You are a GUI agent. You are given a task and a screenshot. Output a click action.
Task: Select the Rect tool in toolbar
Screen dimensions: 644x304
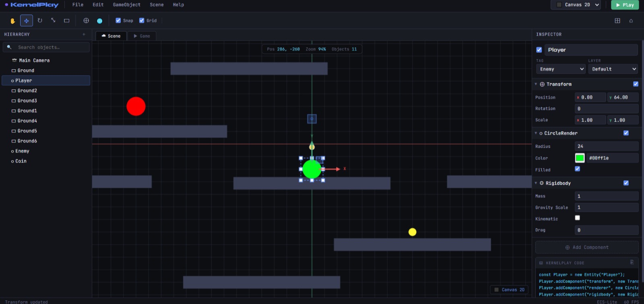click(67, 21)
